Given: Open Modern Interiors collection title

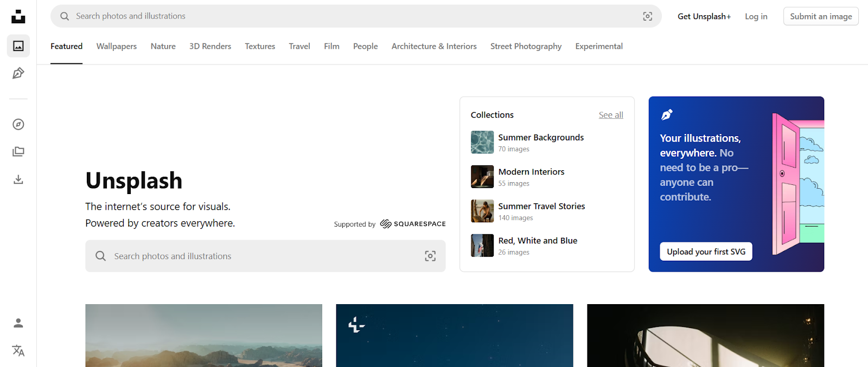Looking at the screenshot, I should [531, 172].
